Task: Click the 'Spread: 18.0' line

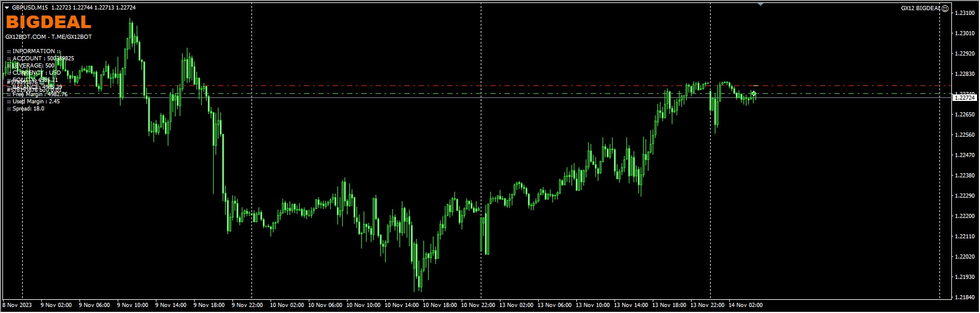Action: [x=26, y=109]
